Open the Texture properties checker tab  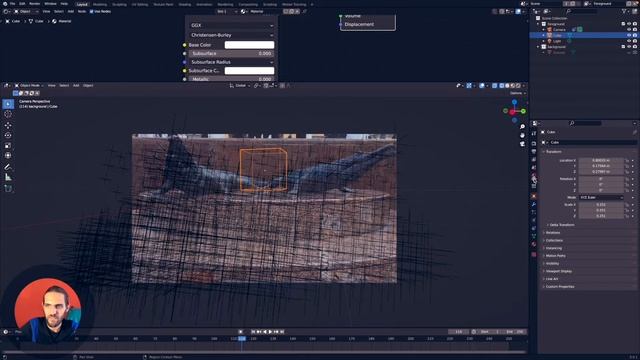click(533, 254)
